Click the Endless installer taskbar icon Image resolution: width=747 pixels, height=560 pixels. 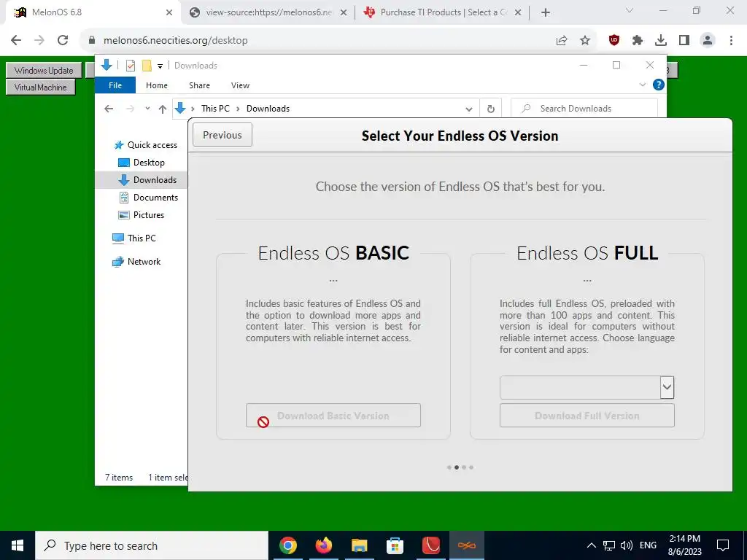pyautogui.click(x=466, y=545)
